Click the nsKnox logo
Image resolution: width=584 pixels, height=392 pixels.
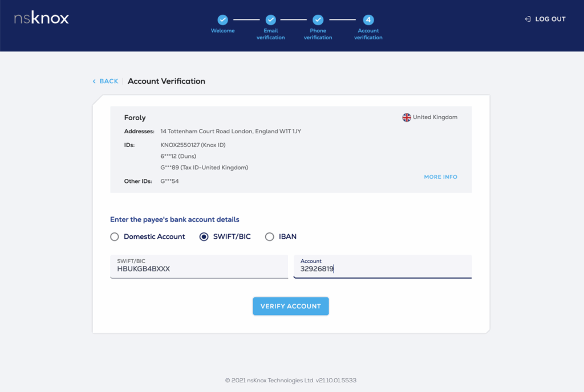40,18
